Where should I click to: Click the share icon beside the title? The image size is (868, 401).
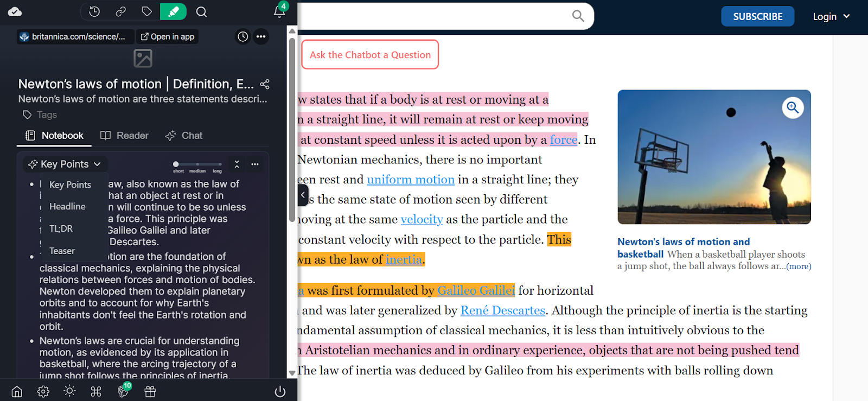pos(265,84)
